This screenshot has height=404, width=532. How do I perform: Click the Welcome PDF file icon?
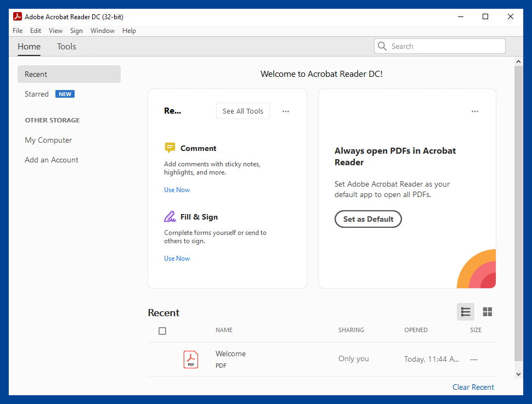[x=191, y=359]
